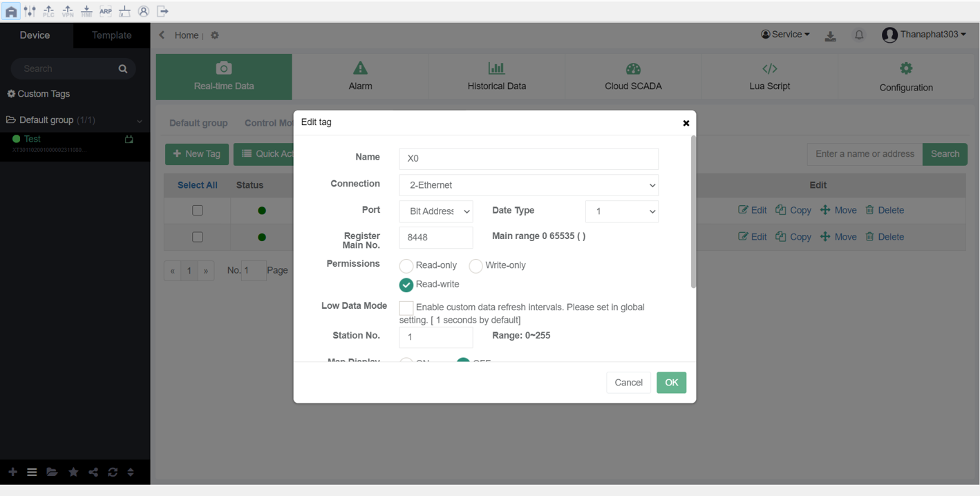Viewport: 980px width, 496px height.
Task: Enable the Low Data Mode checkbox
Action: pyautogui.click(x=406, y=308)
